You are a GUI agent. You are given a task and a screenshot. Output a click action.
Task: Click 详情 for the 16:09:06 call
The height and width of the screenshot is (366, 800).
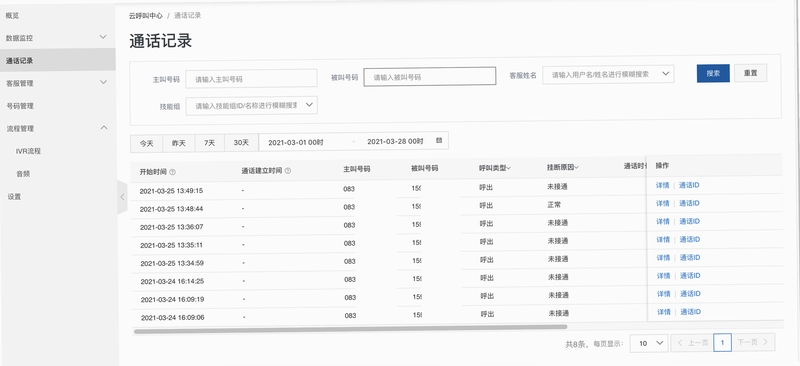coord(664,312)
